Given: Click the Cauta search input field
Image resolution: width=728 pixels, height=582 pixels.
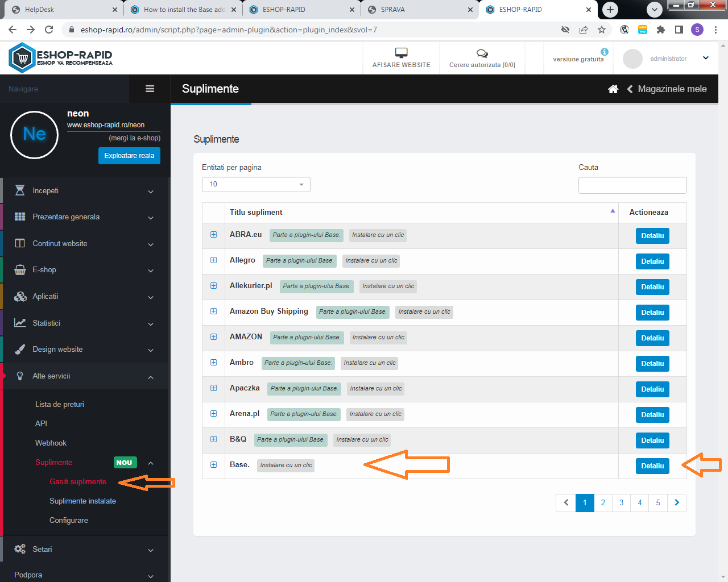Looking at the screenshot, I should coord(632,185).
